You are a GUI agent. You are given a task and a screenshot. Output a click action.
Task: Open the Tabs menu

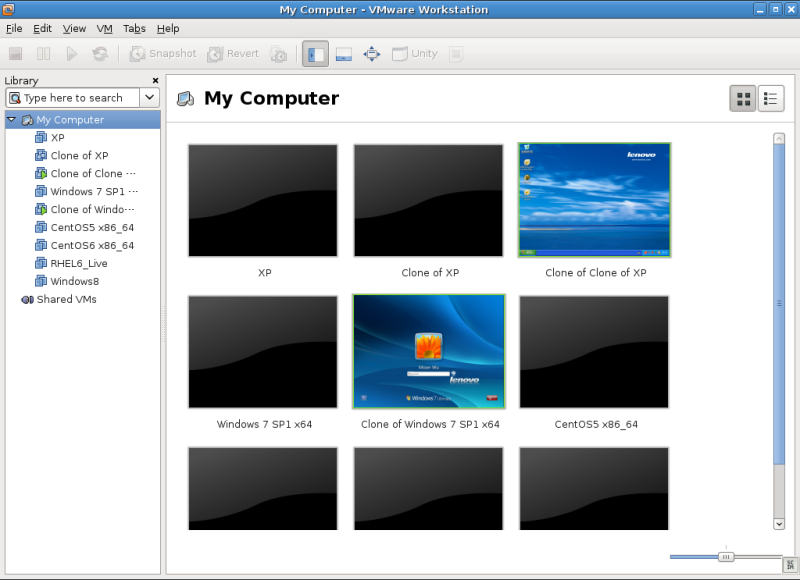point(134,29)
